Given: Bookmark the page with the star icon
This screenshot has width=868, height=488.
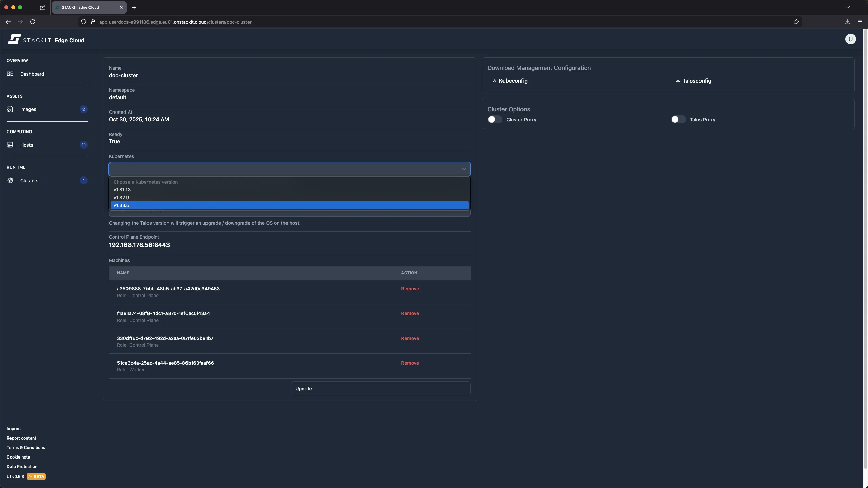Looking at the screenshot, I should (796, 22).
